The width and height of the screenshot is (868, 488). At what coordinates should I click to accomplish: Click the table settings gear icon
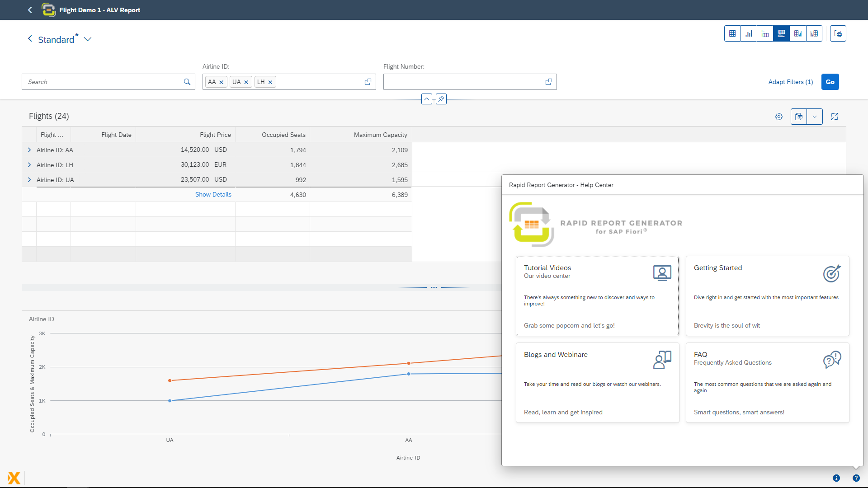coord(778,117)
